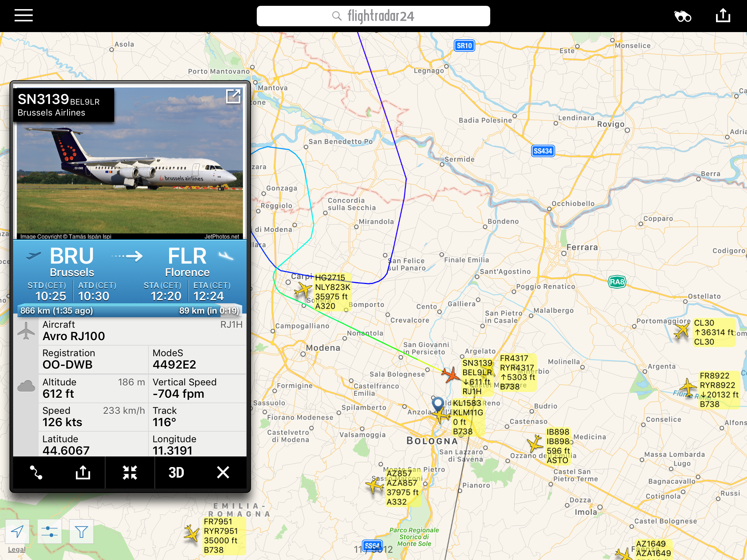
Task: Open aircraft photo in external view
Action: pyautogui.click(x=233, y=96)
